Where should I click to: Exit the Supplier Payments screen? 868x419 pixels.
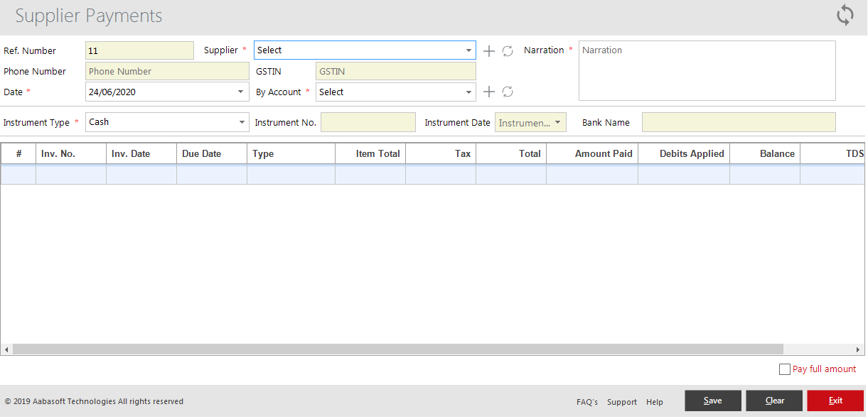click(835, 400)
